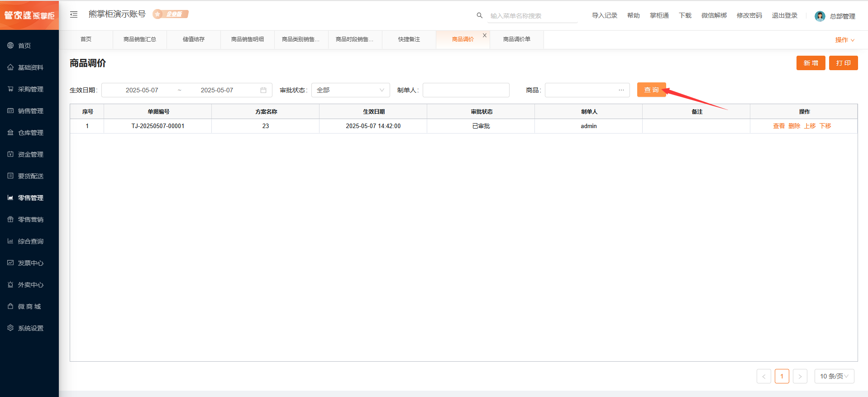
Task: Close the 商品调价 tab with the X
Action: [x=485, y=35]
